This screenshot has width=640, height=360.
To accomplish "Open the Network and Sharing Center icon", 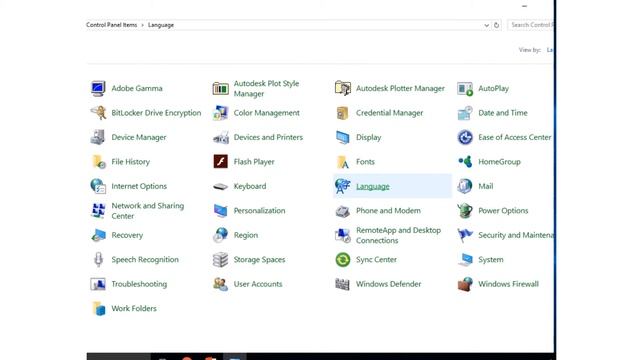I will click(x=98, y=211).
